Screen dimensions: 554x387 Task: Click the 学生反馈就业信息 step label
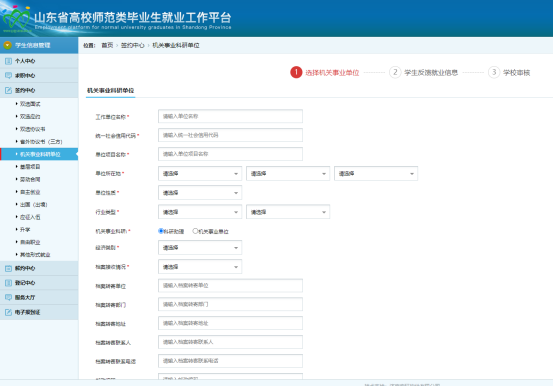[431, 73]
